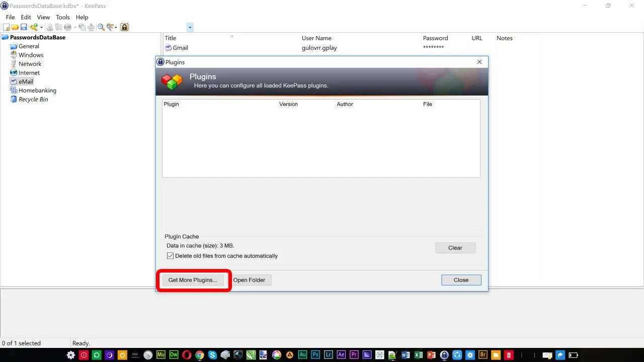Click the Show Entries keys icon
Screen dimensions: 644x362
pos(110,27)
